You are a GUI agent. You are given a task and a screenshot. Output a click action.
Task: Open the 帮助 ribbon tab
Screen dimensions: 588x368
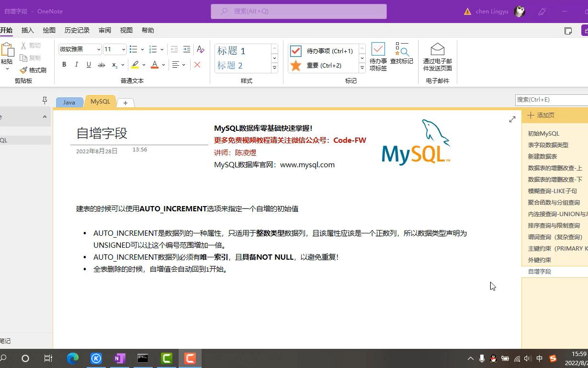coord(148,30)
